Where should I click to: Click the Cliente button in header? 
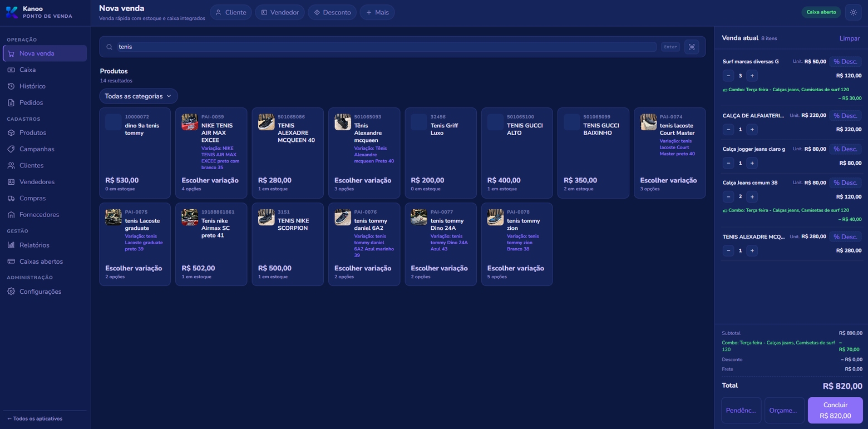click(231, 12)
